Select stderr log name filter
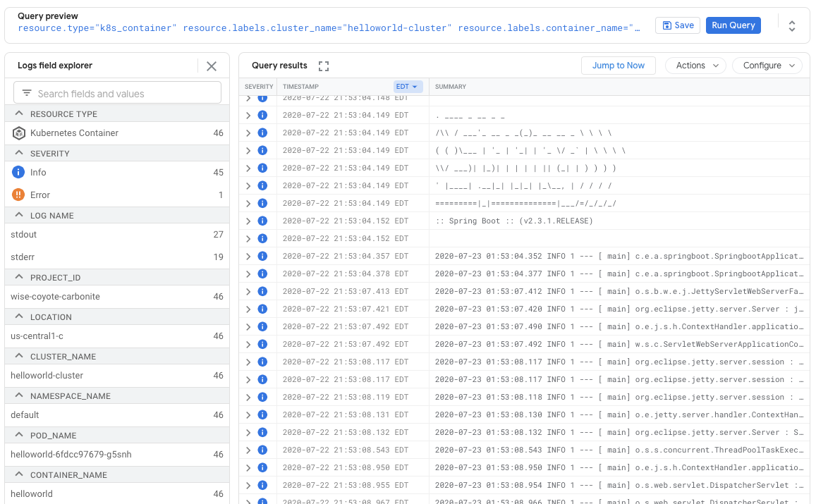This screenshot has width=816, height=504. 24,257
